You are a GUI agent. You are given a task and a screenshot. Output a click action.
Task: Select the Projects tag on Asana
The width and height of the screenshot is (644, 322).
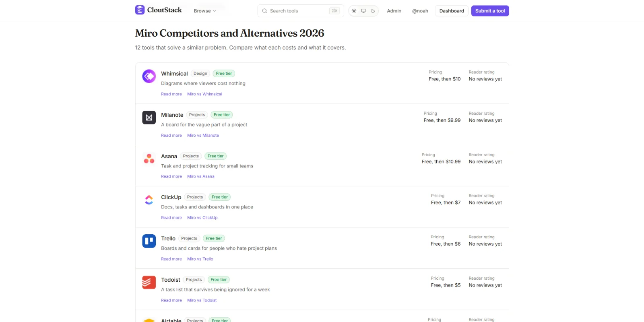click(x=191, y=156)
